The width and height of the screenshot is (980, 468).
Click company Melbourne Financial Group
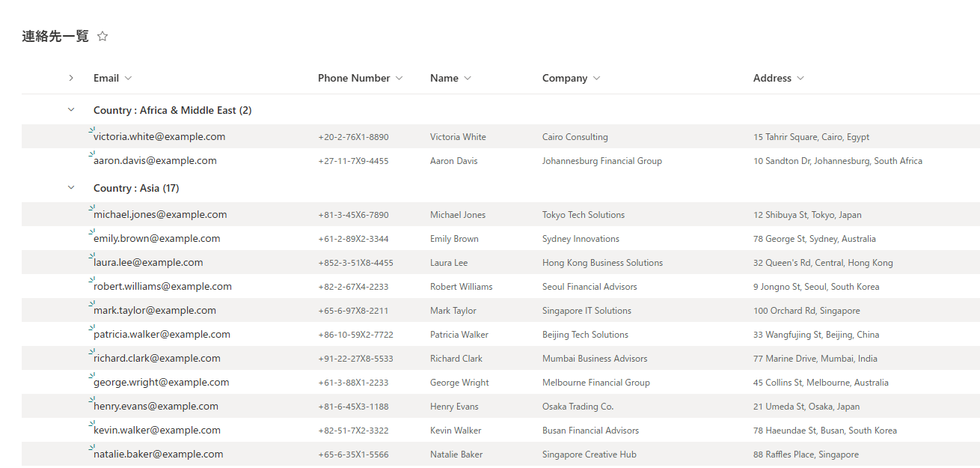coord(596,383)
